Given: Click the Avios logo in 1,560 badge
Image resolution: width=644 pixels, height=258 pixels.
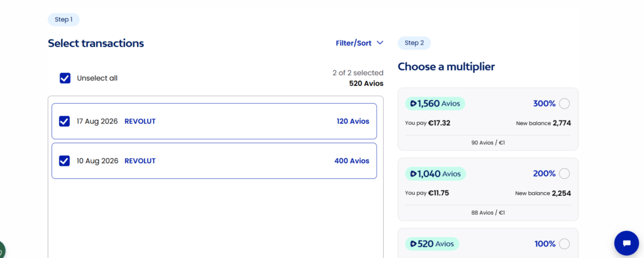Looking at the screenshot, I should coord(413,104).
